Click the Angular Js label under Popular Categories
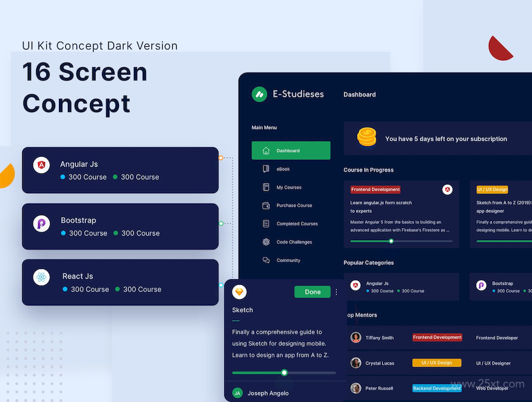Screen dimensions: 532x402 (x=377, y=283)
